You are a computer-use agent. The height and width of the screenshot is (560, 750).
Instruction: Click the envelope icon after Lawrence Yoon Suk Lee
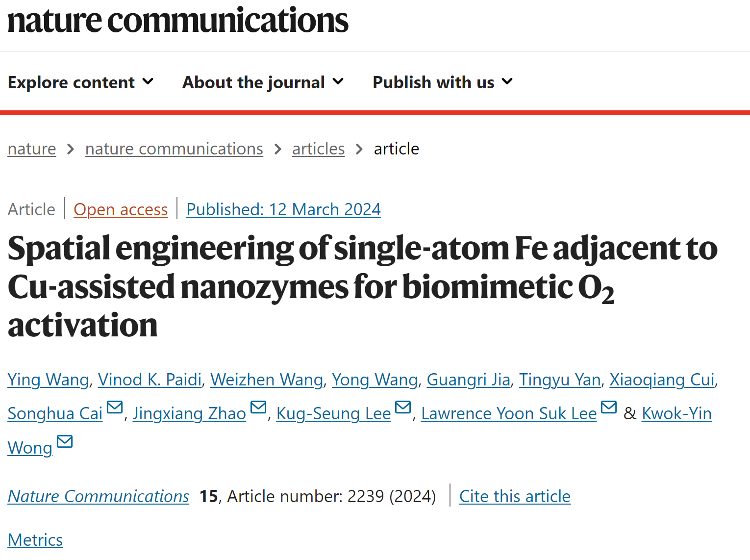(x=609, y=407)
